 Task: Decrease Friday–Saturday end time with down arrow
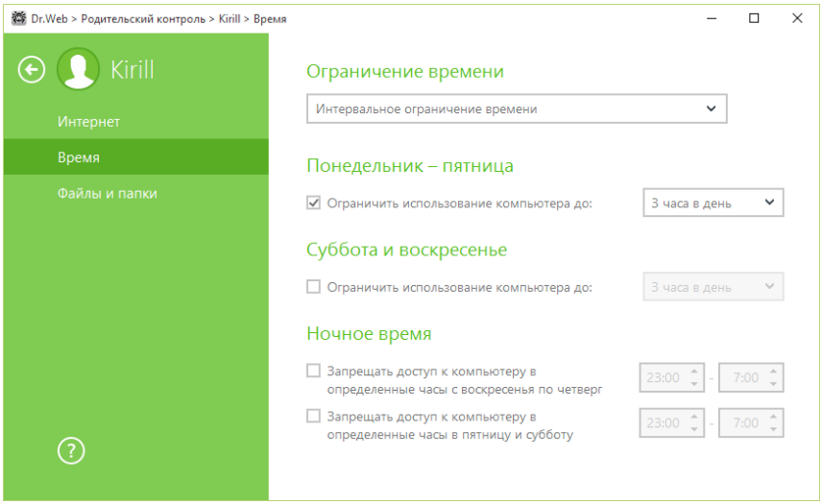(773, 429)
